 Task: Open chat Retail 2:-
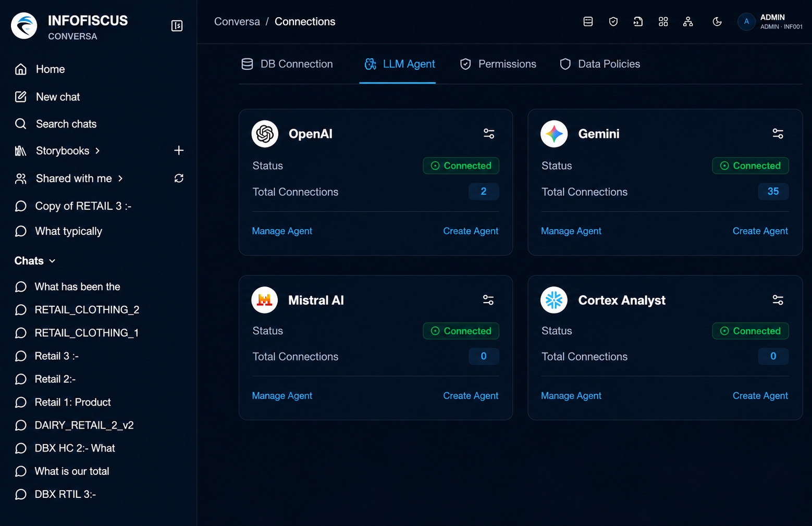coord(45,379)
